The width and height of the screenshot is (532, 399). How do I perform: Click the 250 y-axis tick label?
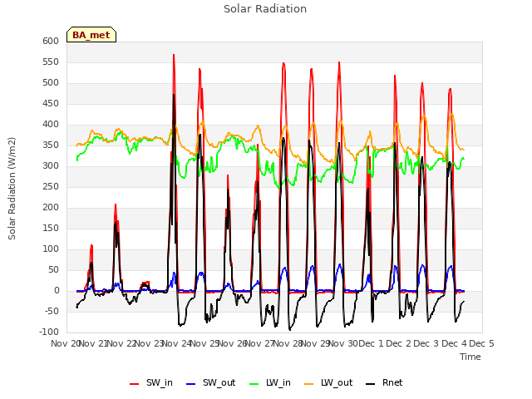51,186
